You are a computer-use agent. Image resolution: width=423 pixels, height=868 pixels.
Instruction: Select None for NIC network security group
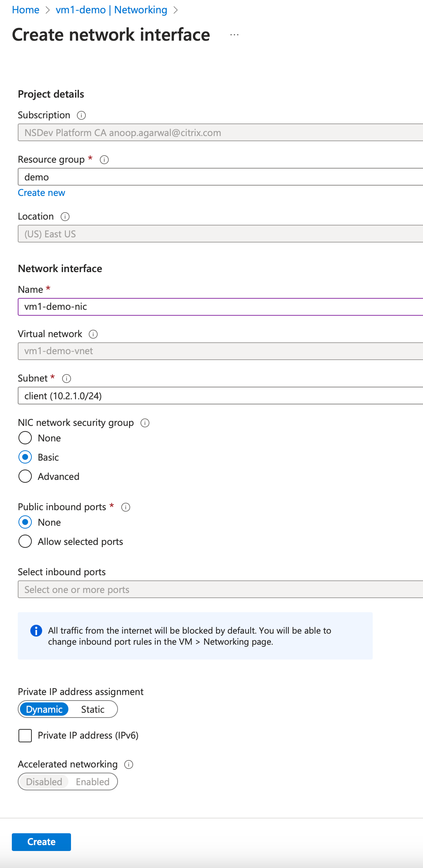[x=25, y=438]
